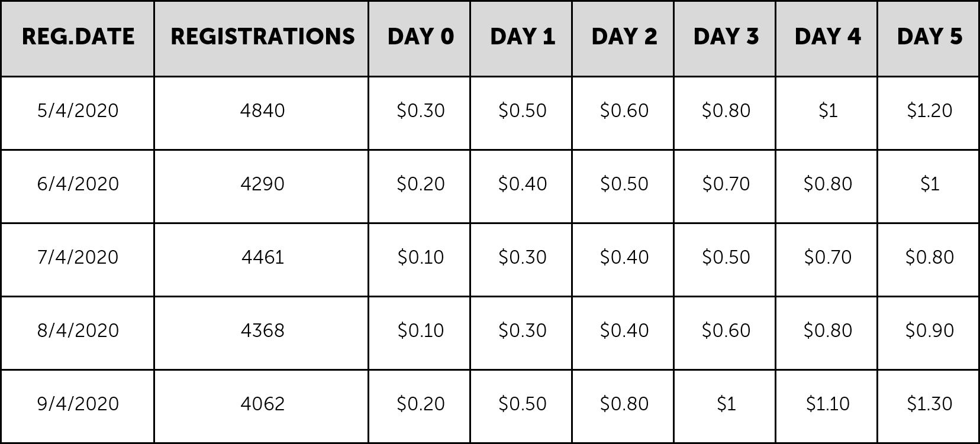Click the REG.DATE column header
Image resolution: width=980 pixels, height=444 pixels.
(x=78, y=38)
